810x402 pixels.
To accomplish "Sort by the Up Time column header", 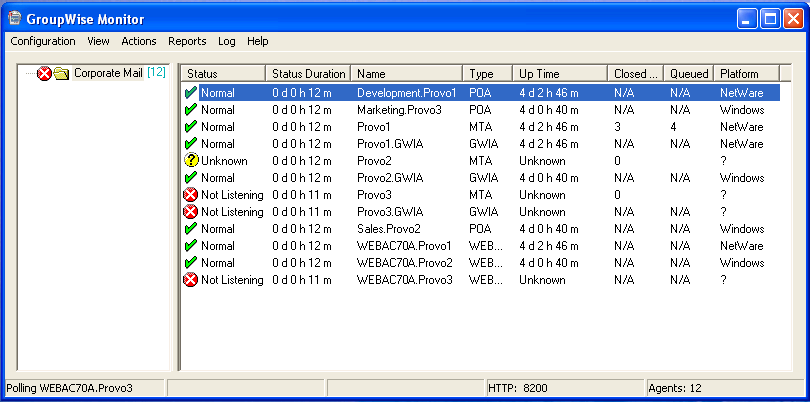I will (x=560, y=74).
